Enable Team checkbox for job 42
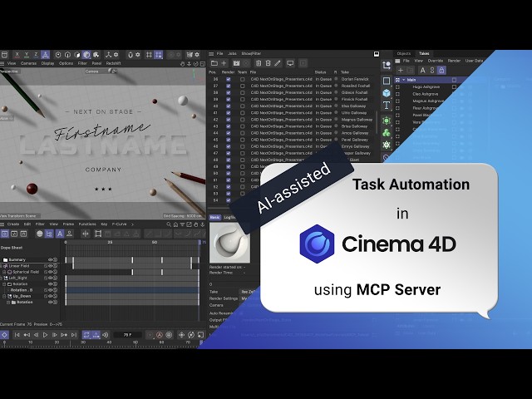This screenshot has width=532, height=399. click(x=242, y=120)
